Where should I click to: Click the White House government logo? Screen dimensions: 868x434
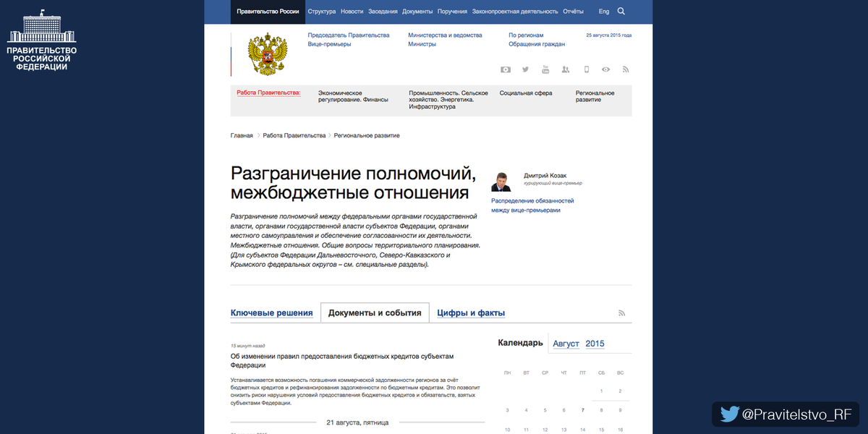(41, 27)
